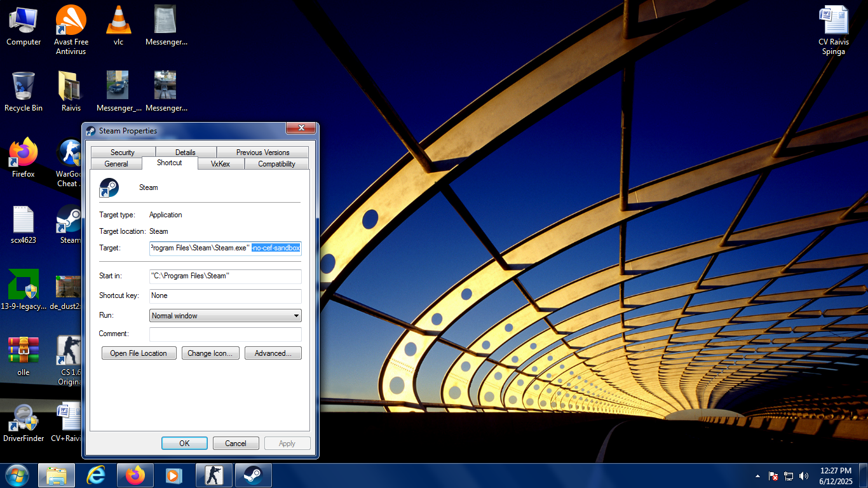The height and width of the screenshot is (488, 868).
Task: Open Windows Media Player taskbar icon
Action: pos(175,475)
